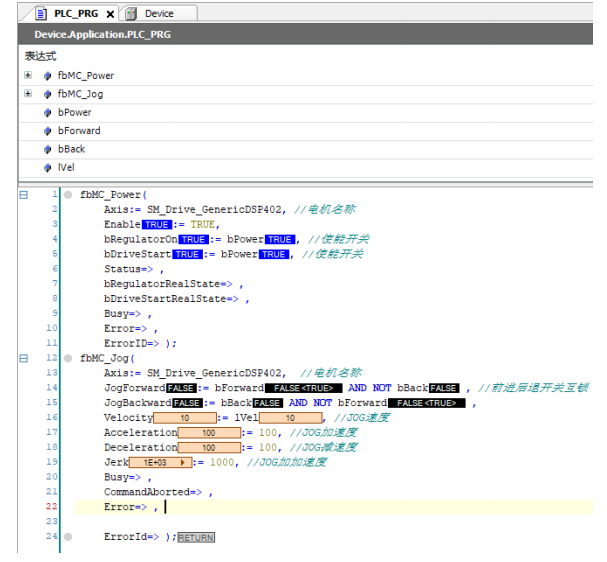The image size is (607, 562).
Task: Collapse the fbMC_Power code block at line 1
Action: [x=24, y=195]
